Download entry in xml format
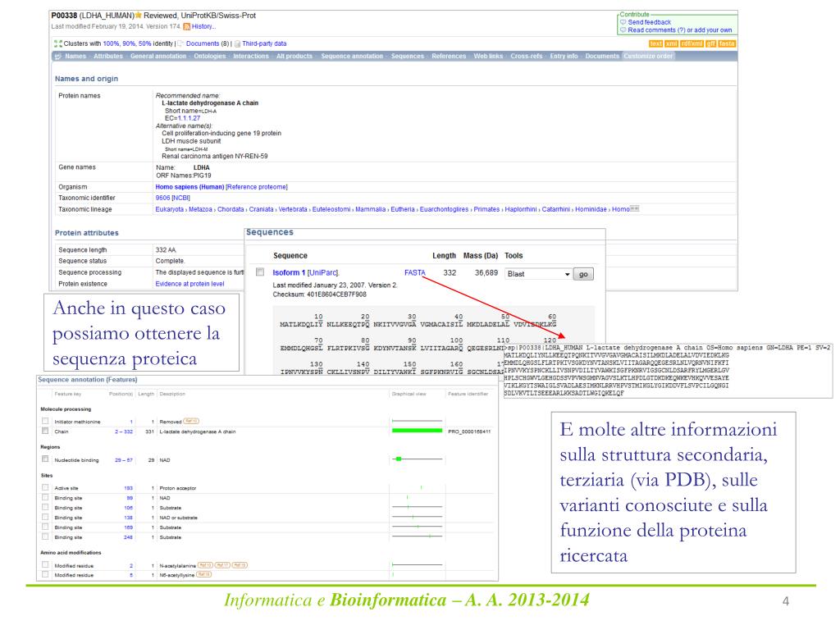Image resolution: width=840 pixels, height=630 pixels. click(x=671, y=43)
